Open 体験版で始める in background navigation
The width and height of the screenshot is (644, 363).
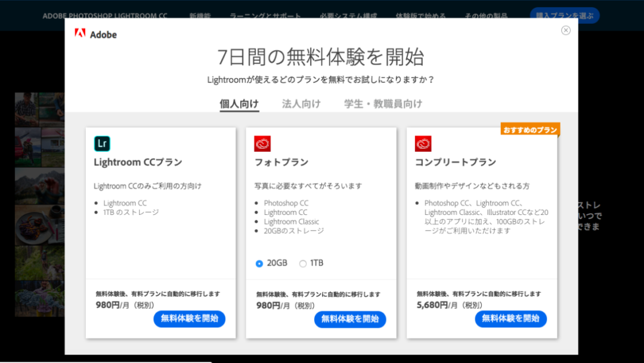click(x=420, y=16)
